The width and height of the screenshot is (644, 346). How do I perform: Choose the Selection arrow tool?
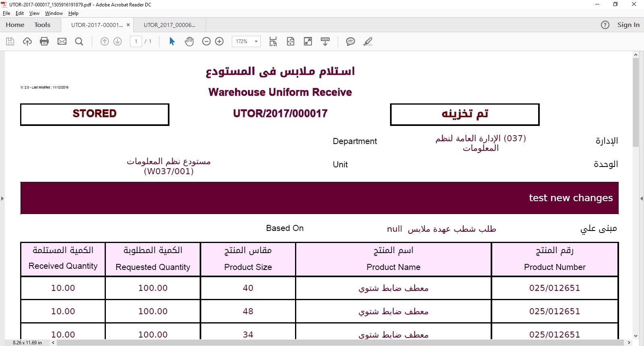[x=172, y=41]
